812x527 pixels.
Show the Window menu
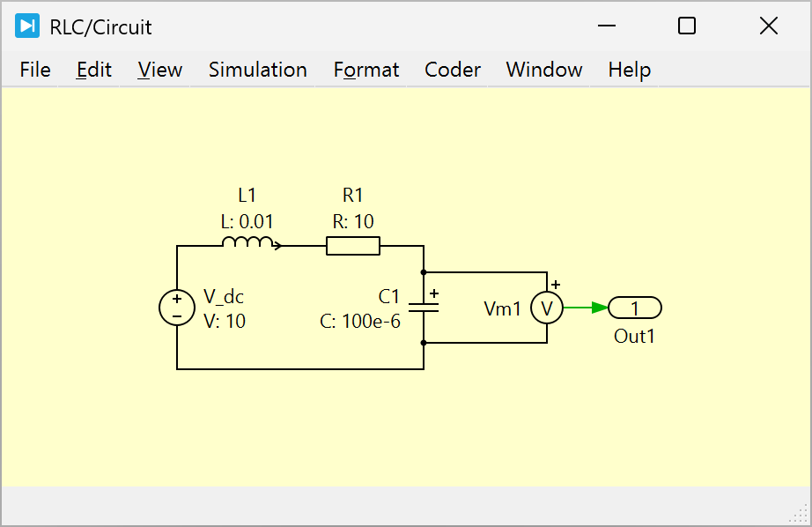544,70
